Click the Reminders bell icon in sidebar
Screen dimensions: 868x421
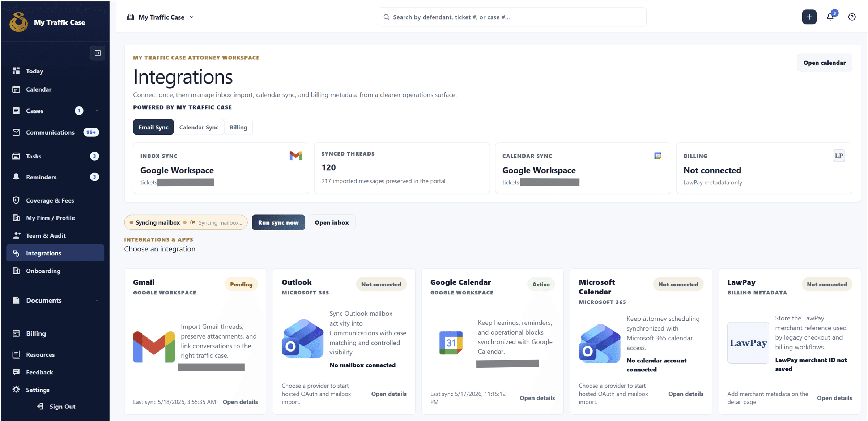pyautogui.click(x=16, y=177)
